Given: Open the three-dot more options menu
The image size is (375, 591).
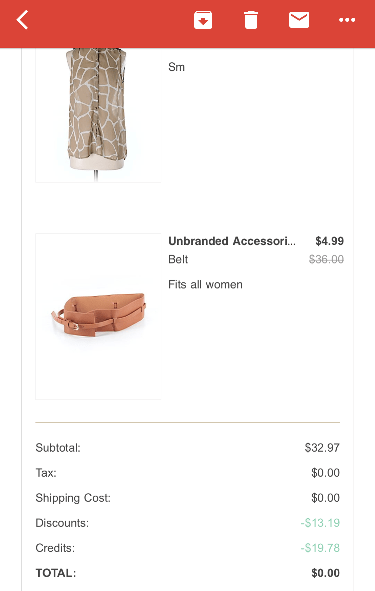Looking at the screenshot, I should pos(347,20).
